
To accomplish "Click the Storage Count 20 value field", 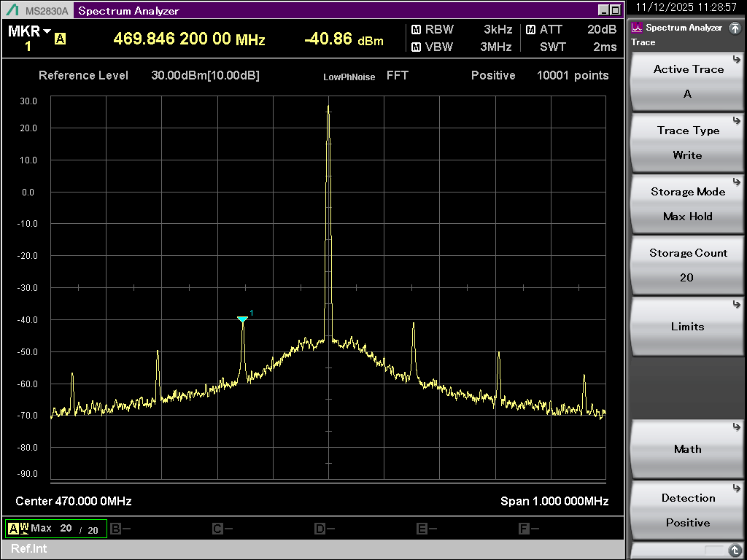I will (686, 278).
